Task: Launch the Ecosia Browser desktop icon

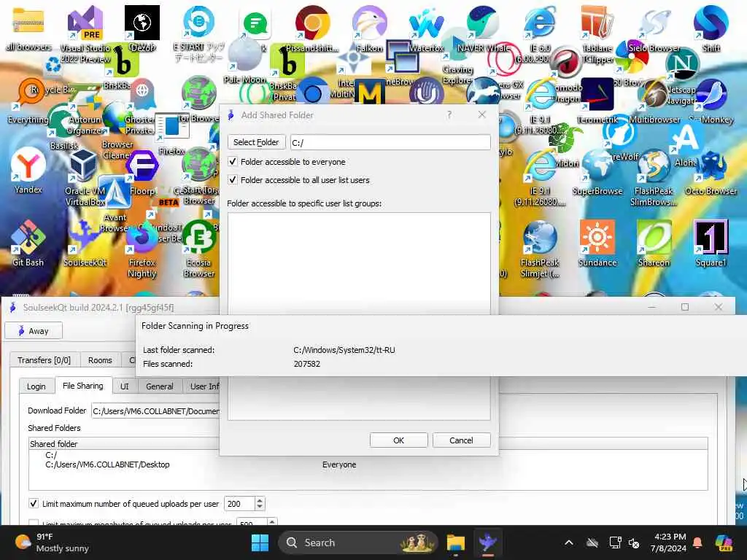Action: coord(199,249)
